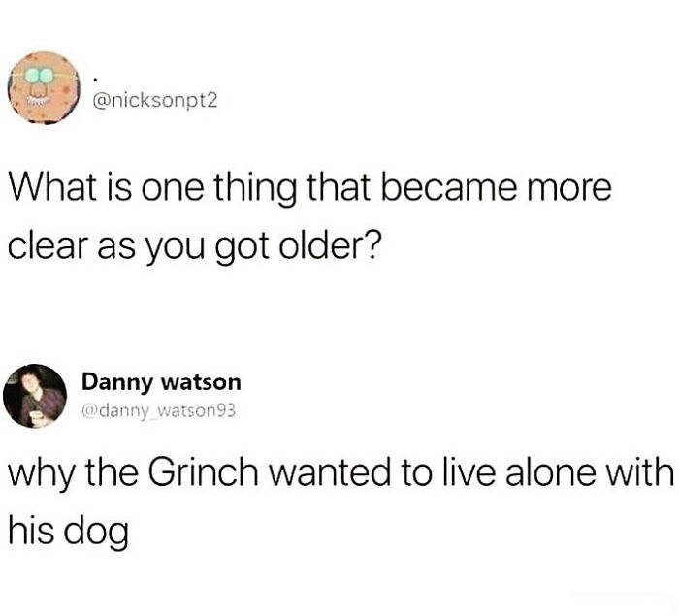
Task: Click the dot display name above @nicksonpt2
Action: (95, 80)
